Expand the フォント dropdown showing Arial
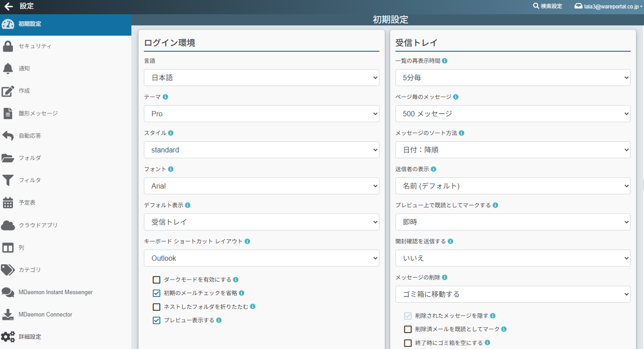The image size is (644, 349). pyautogui.click(x=261, y=186)
